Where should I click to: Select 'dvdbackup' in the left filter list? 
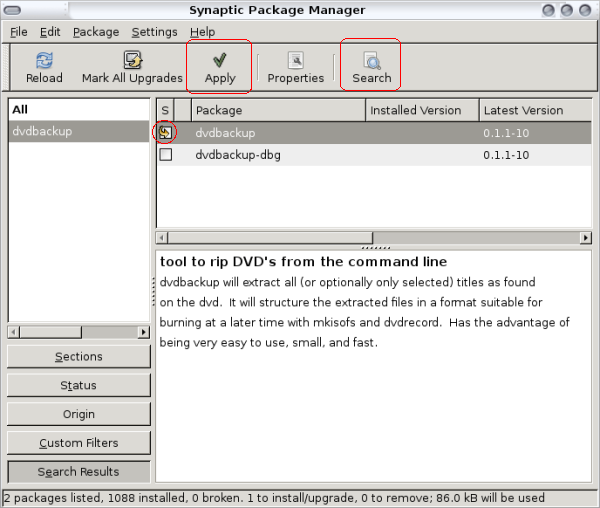pos(79,131)
